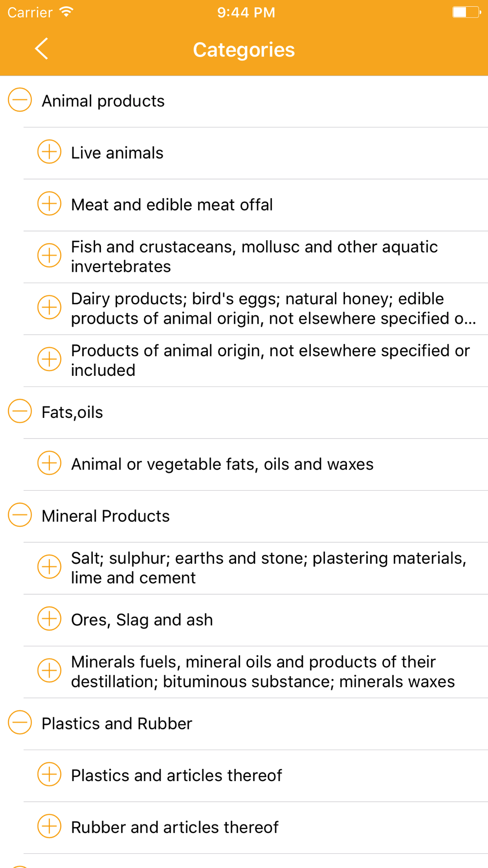This screenshot has width=488, height=868.
Task: Click plus icon beside Dairy products
Action: (49, 308)
